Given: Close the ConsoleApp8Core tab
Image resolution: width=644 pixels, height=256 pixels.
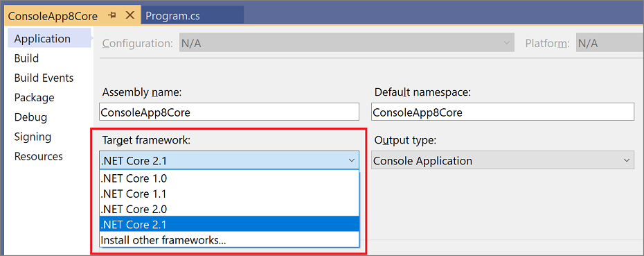Looking at the screenshot, I should 129,16.
